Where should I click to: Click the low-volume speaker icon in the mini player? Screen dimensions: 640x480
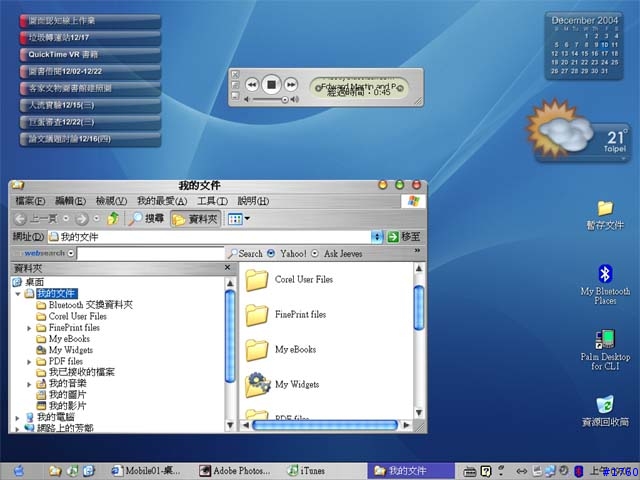pos(247,100)
